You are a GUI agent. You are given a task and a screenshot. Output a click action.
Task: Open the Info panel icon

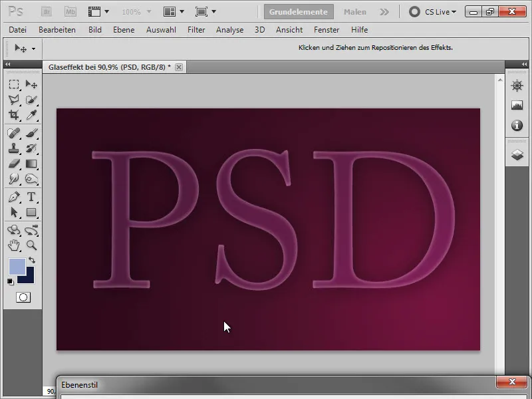[x=517, y=125]
